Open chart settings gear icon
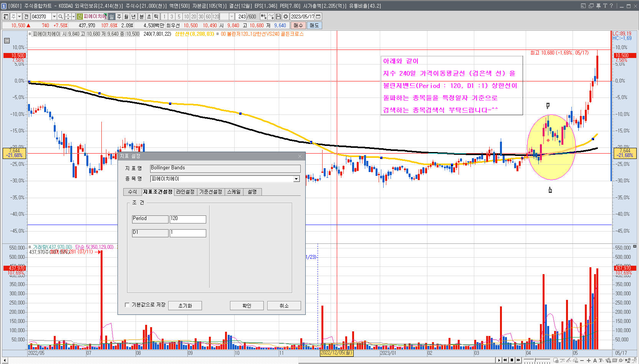639x364 pixels. coord(286,17)
